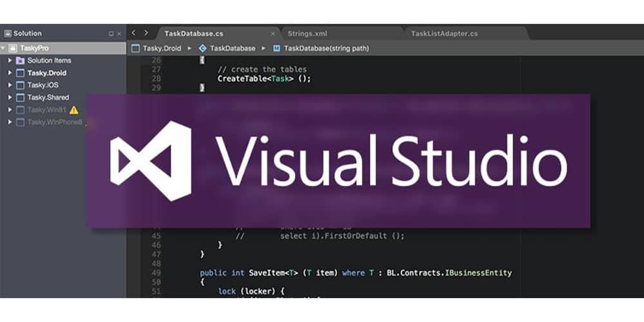
Task: Navigate back with the left chevron
Action: 133,33
